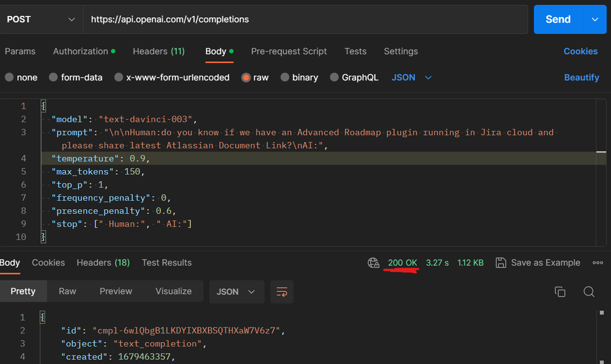Image resolution: width=611 pixels, height=364 pixels.
Task: Open the POST request method dropdown
Action: point(40,19)
